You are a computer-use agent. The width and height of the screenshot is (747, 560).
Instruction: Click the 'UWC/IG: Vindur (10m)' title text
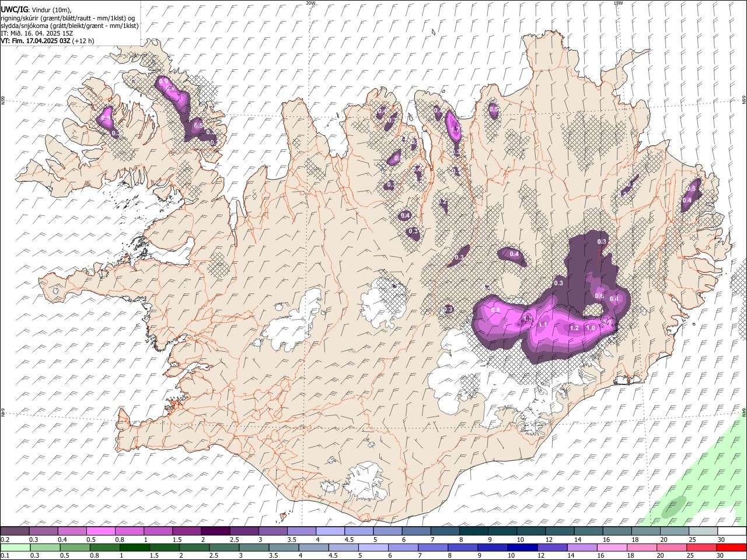point(36,9)
